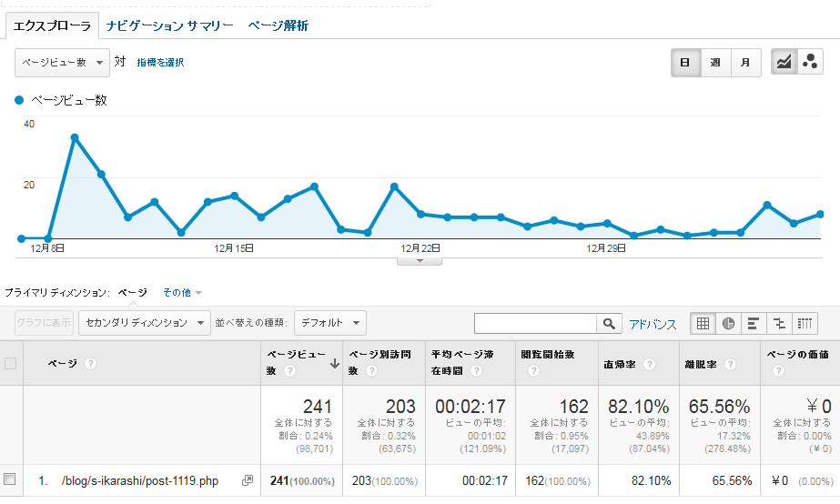Viewport: 840px width, 504px height.
Task: Open post-1119.php page in new window icon
Action: pos(247,480)
